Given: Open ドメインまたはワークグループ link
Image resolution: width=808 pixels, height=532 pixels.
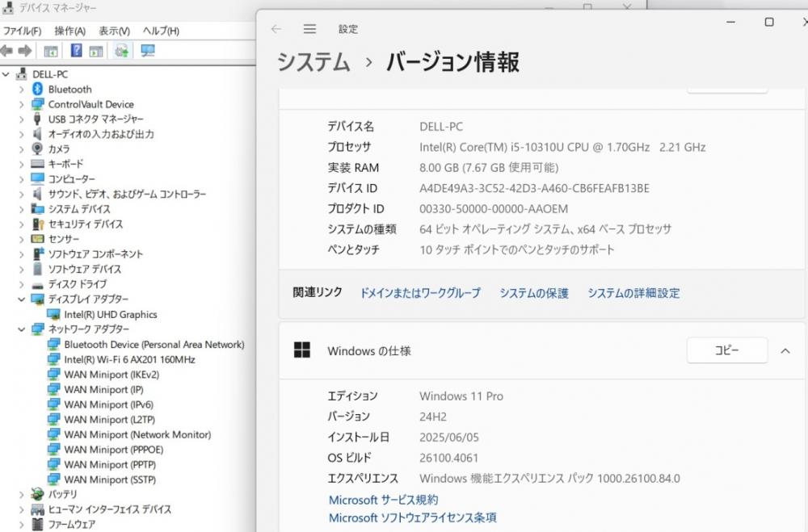Looking at the screenshot, I should 420,293.
